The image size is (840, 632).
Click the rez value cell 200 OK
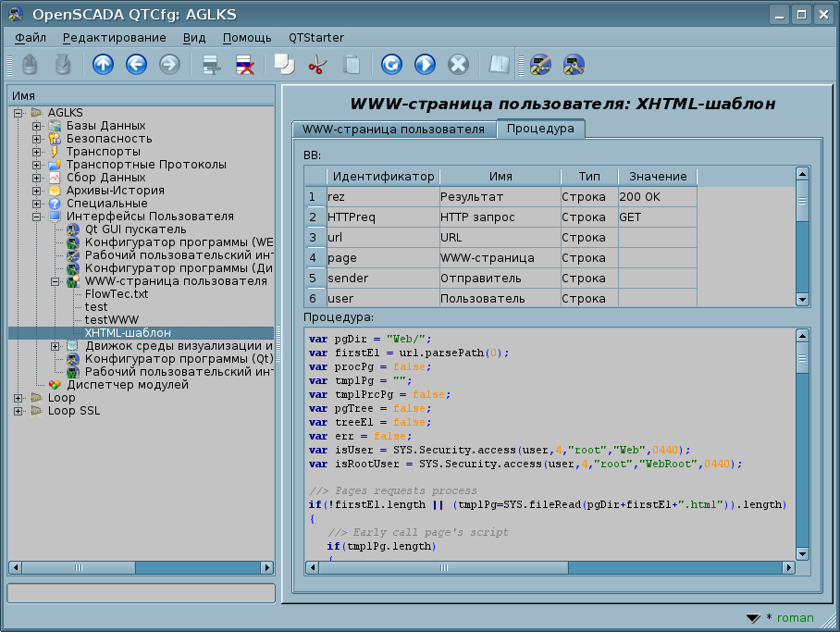pyautogui.click(x=657, y=197)
